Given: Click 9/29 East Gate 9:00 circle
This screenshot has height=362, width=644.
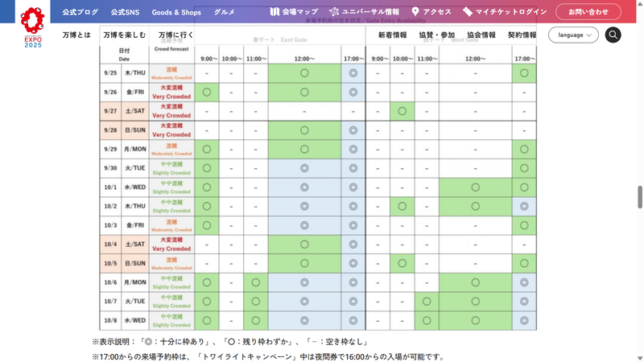Looking at the screenshot, I should point(207,150).
